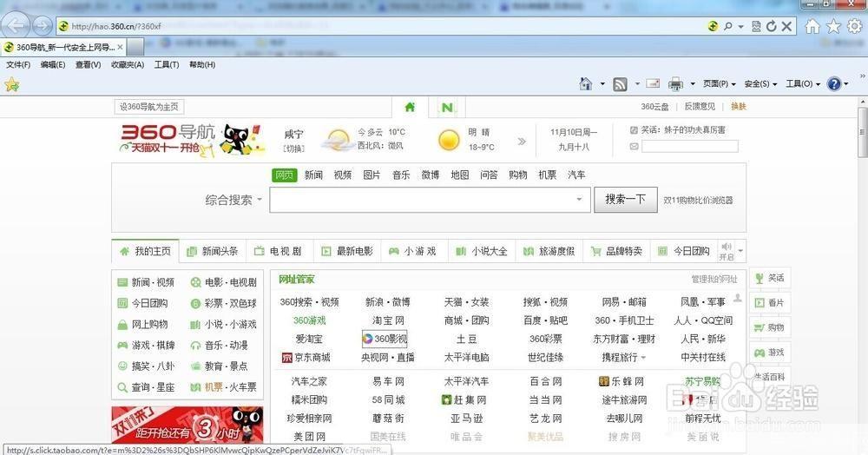868x455 pixels.
Task: Switch to the 最新电影 category tab
Action: [348, 251]
